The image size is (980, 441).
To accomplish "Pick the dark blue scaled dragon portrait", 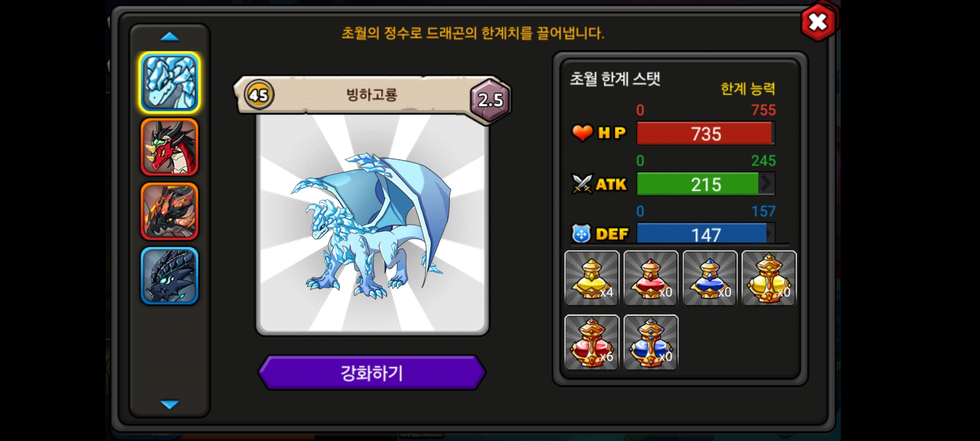I will [169, 276].
